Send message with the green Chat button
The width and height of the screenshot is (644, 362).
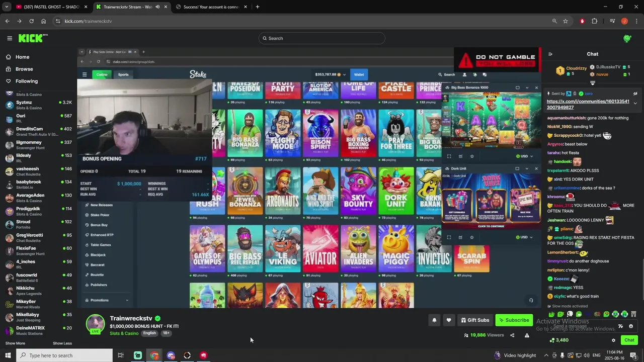(629, 340)
